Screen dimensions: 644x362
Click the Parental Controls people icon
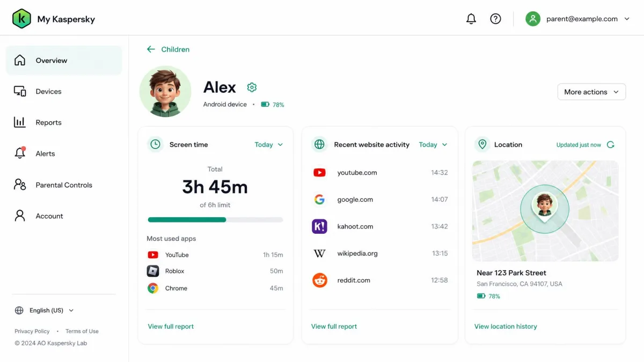20,184
